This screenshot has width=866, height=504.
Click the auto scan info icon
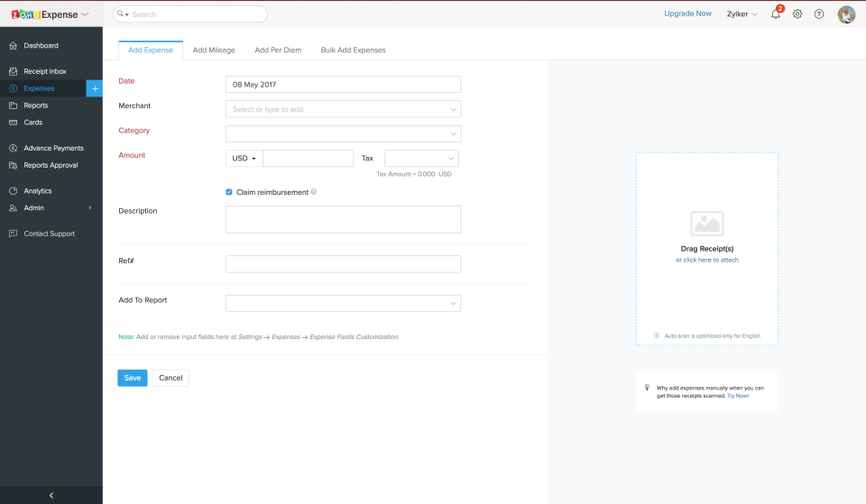pos(657,335)
